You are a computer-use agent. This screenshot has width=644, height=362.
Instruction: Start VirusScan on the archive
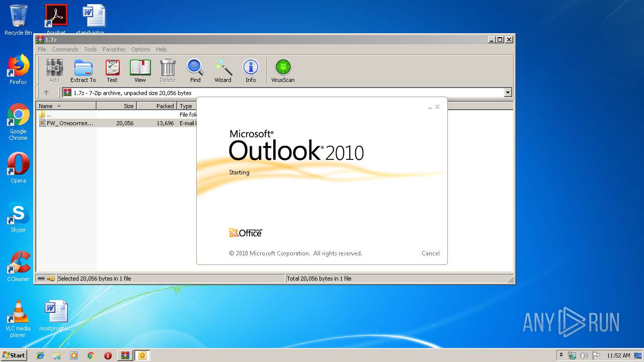pos(283,70)
